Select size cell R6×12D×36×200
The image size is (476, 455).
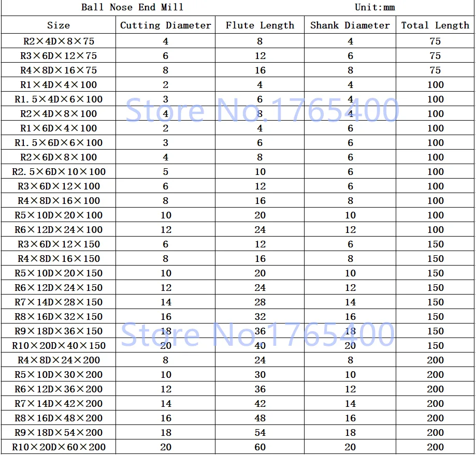point(59,389)
